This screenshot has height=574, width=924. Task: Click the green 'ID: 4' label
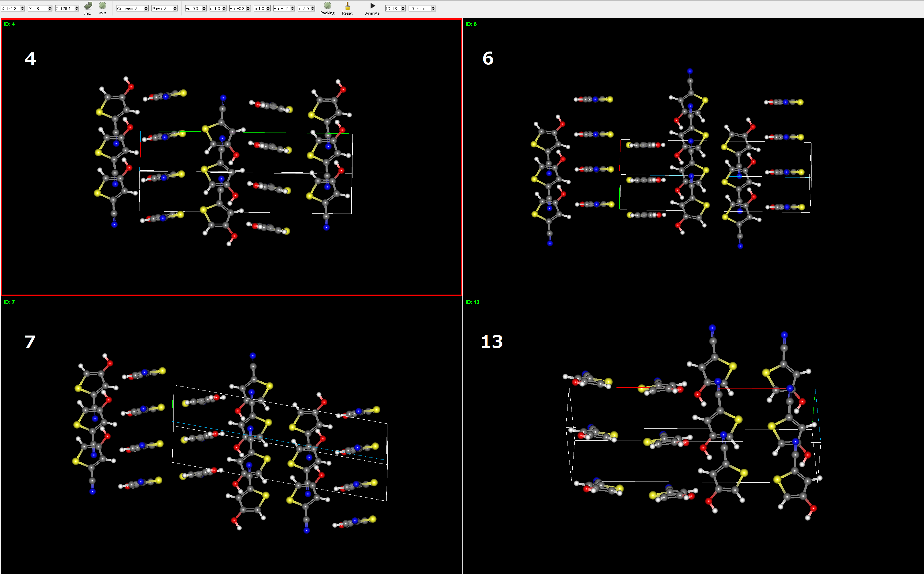coord(9,24)
